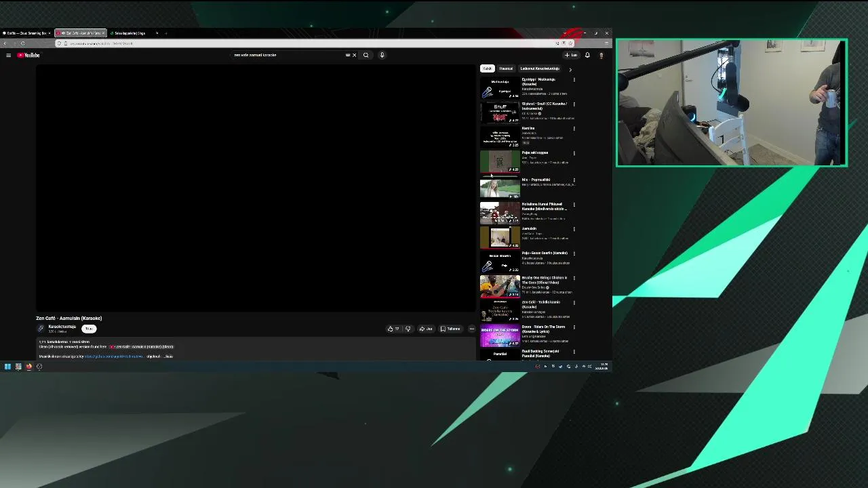The width and height of the screenshot is (868, 488).
Task: Open the browser application menu icon
Action: tap(606, 43)
